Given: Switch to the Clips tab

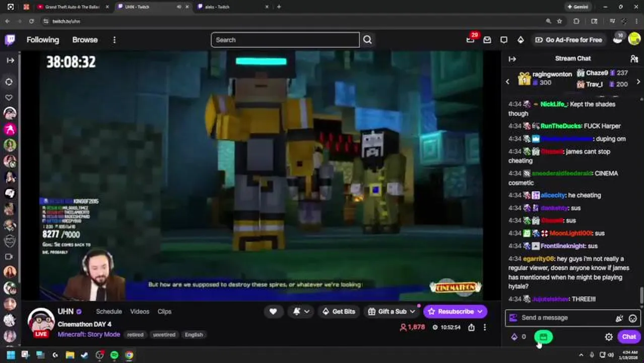Looking at the screenshot, I should point(164,312).
